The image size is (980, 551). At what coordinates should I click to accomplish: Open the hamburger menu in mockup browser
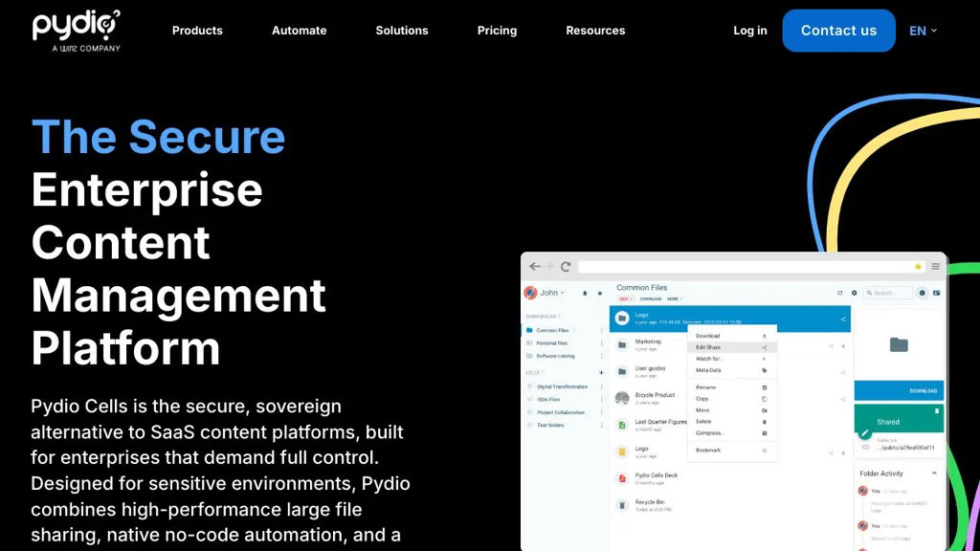(x=936, y=267)
